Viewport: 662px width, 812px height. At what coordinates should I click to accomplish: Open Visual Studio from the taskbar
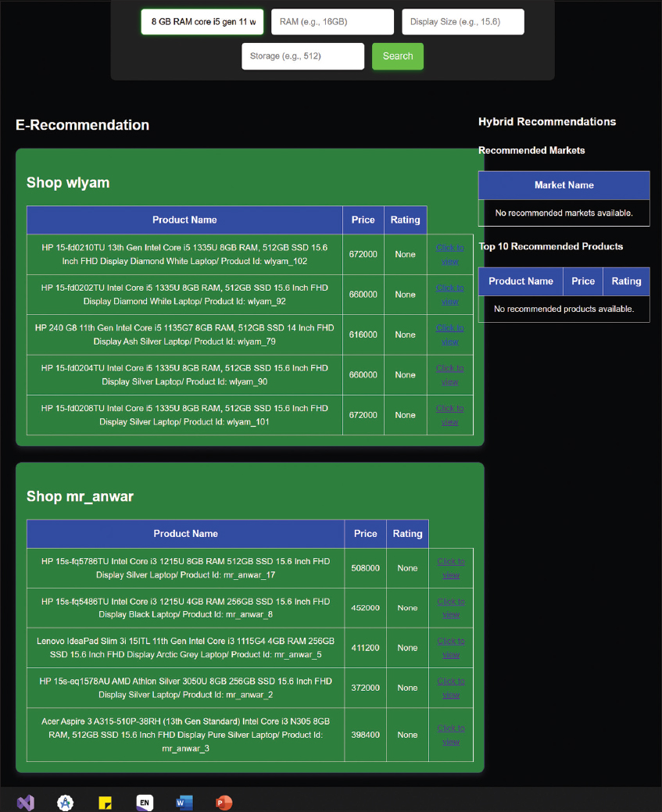pos(25,802)
